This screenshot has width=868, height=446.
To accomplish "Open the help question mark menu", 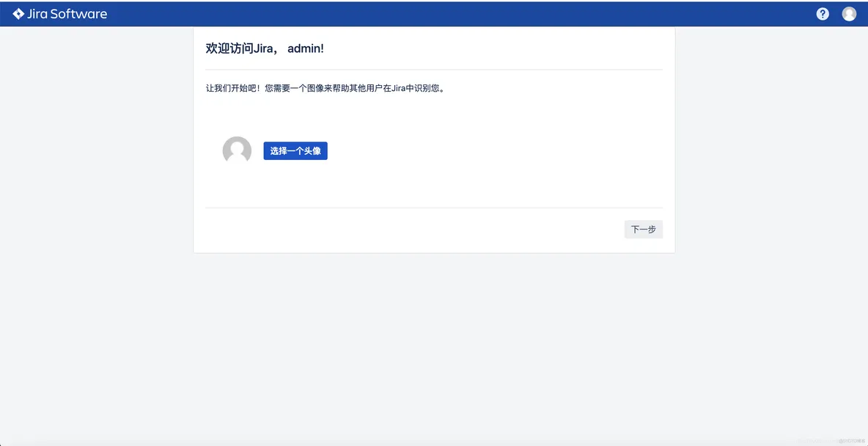I will (823, 15).
